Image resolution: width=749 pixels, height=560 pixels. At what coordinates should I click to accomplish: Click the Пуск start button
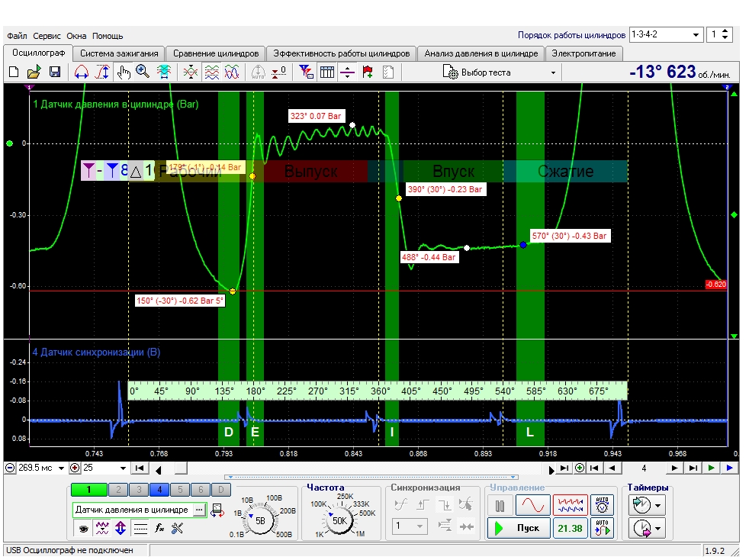click(x=519, y=528)
